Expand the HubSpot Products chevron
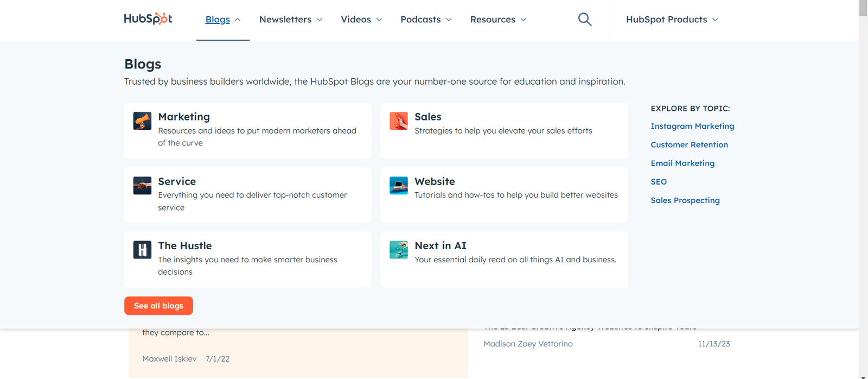The image size is (868, 379). coord(715,20)
